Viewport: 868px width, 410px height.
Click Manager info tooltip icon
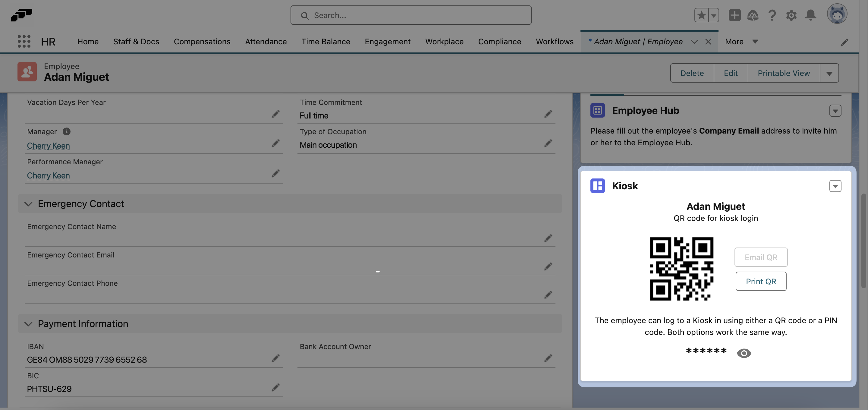tap(66, 131)
